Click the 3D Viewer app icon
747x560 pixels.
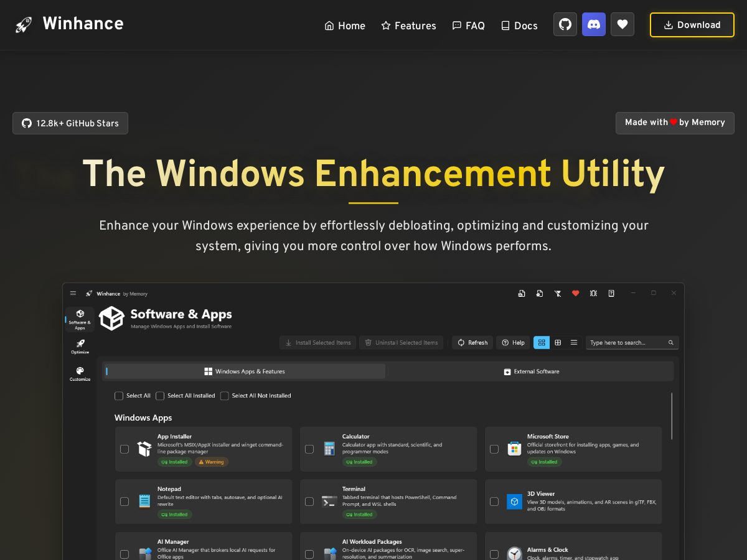pyautogui.click(x=514, y=501)
